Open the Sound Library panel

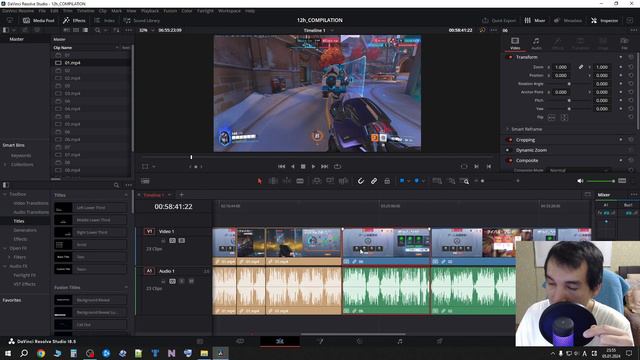click(x=142, y=20)
